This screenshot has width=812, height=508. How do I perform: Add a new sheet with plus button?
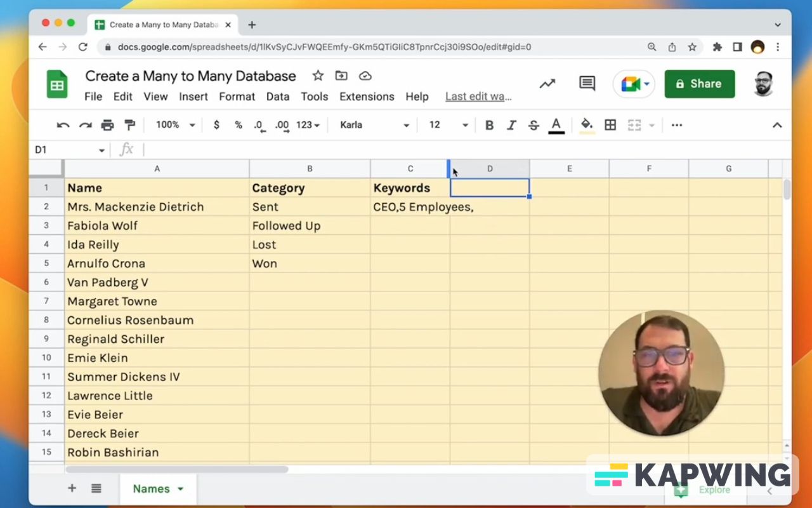pos(72,488)
